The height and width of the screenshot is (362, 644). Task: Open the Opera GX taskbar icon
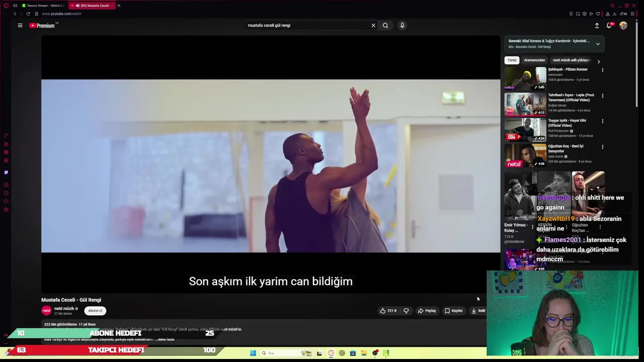click(x=331, y=353)
